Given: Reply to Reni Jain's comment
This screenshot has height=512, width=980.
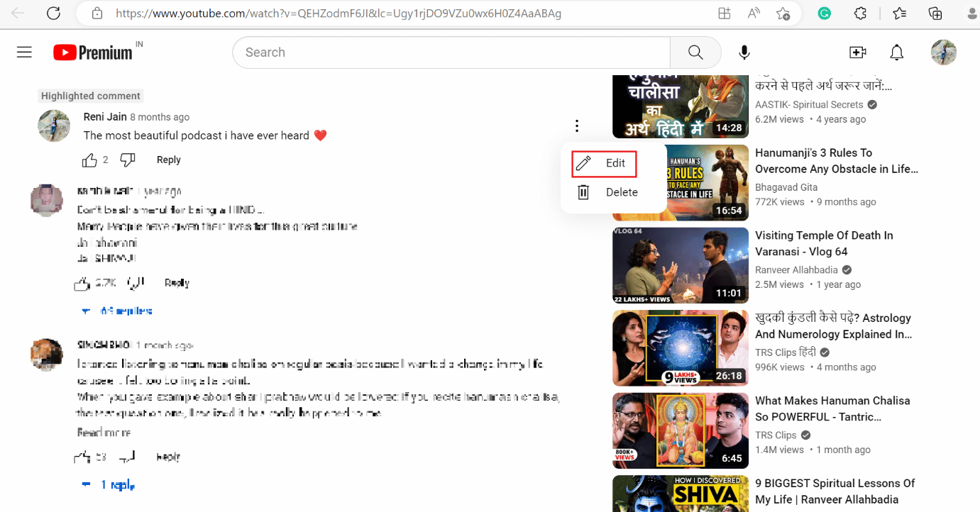Looking at the screenshot, I should 168,160.
